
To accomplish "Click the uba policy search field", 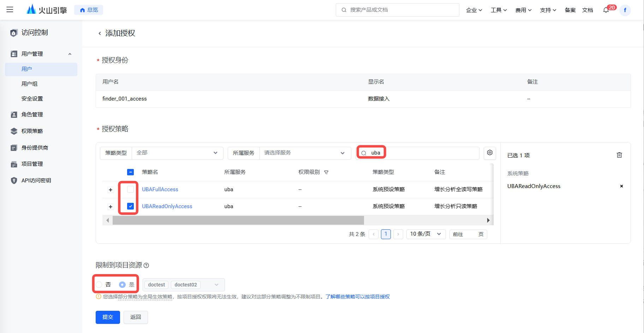I will pos(417,153).
